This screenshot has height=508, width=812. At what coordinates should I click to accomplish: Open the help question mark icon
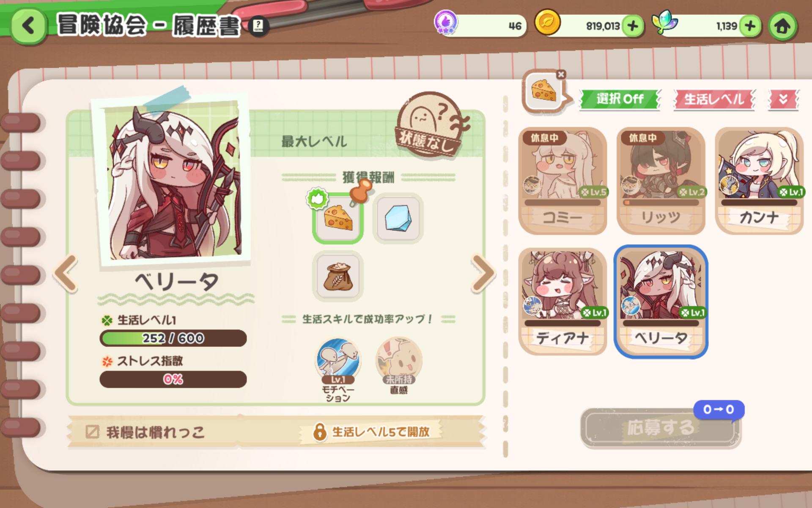pos(258,27)
